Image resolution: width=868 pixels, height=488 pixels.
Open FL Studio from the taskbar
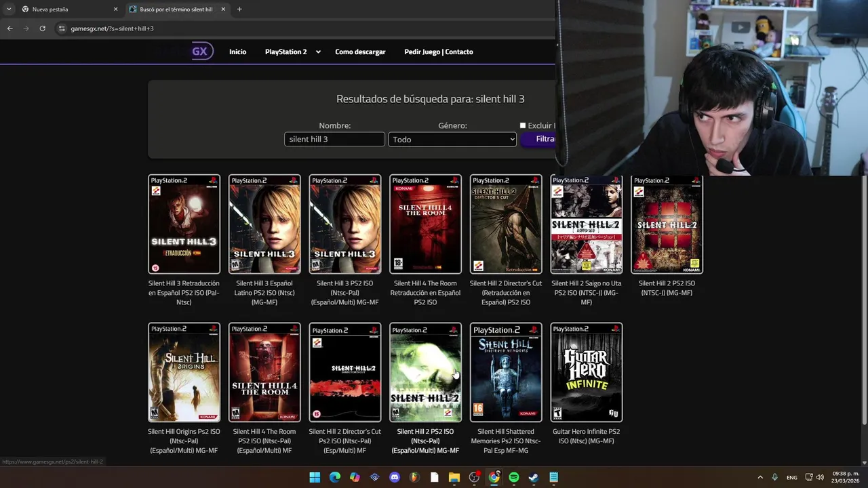click(414, 477)
